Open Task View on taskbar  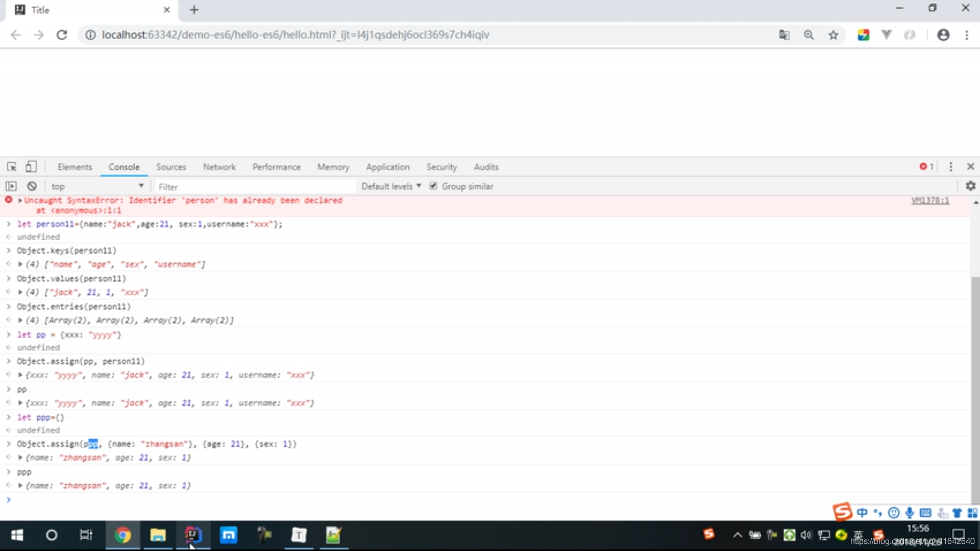[x=86, y=535]
